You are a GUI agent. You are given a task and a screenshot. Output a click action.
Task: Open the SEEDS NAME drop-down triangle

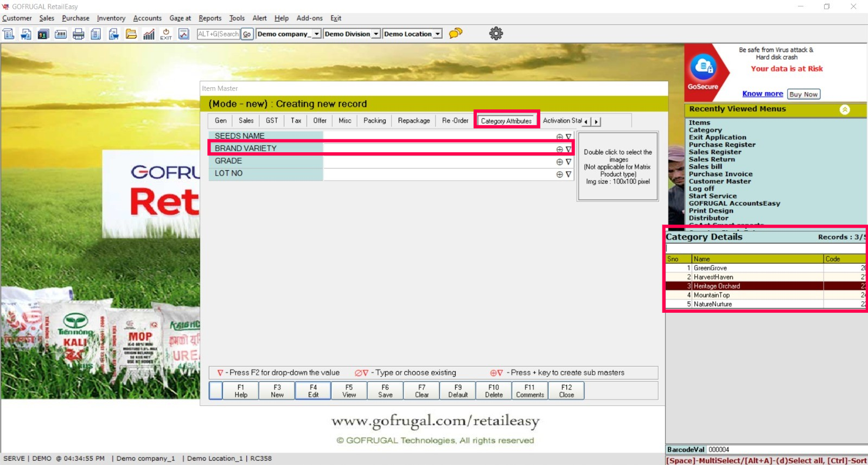(569, 137)
